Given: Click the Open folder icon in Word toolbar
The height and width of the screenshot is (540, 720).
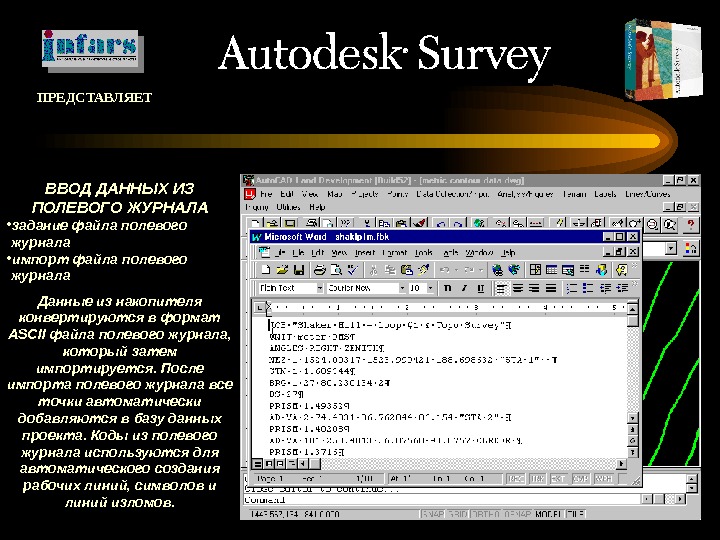Looking at the screenshot, I should coord(282,270).
